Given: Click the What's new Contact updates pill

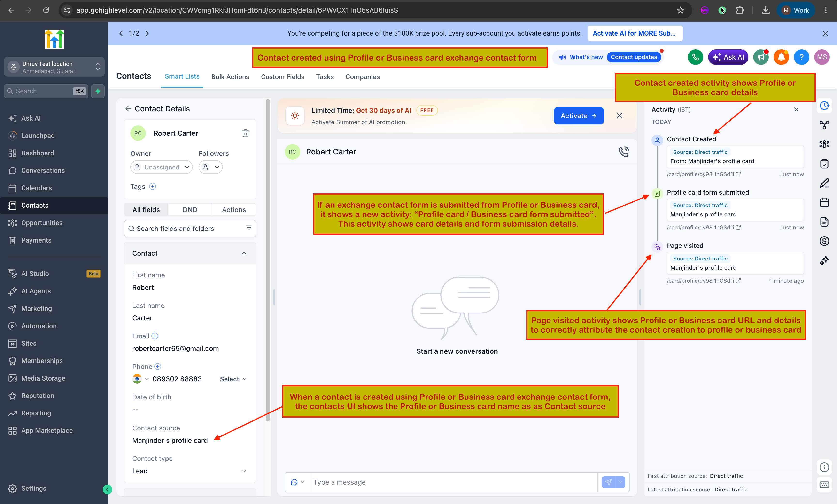Looking at the screenshot, I should pos(608,57).
